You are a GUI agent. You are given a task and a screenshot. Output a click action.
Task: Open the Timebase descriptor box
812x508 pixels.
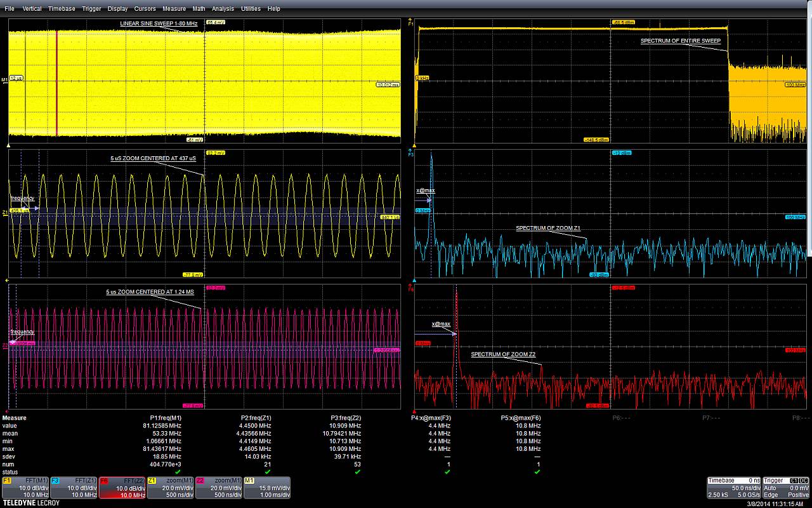tap(733, 488)
